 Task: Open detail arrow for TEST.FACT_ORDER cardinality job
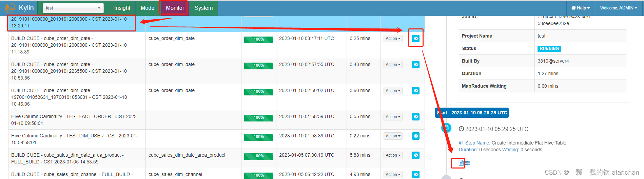416,117
